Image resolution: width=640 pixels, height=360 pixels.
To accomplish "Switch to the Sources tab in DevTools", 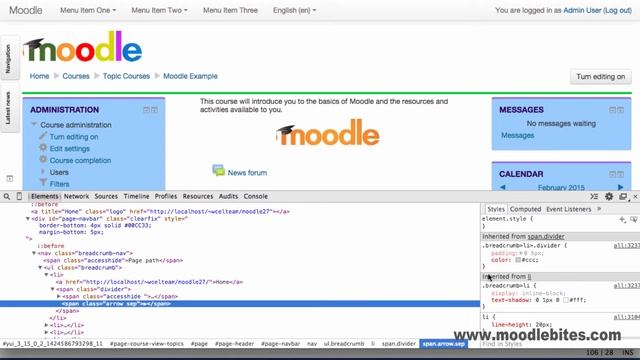I will [106, 196].
